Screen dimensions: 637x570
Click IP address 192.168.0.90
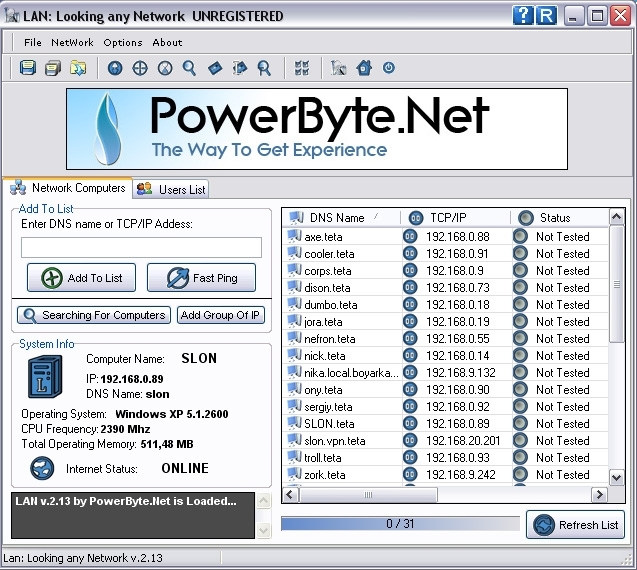pyautogui.click(x=457, y=390)
